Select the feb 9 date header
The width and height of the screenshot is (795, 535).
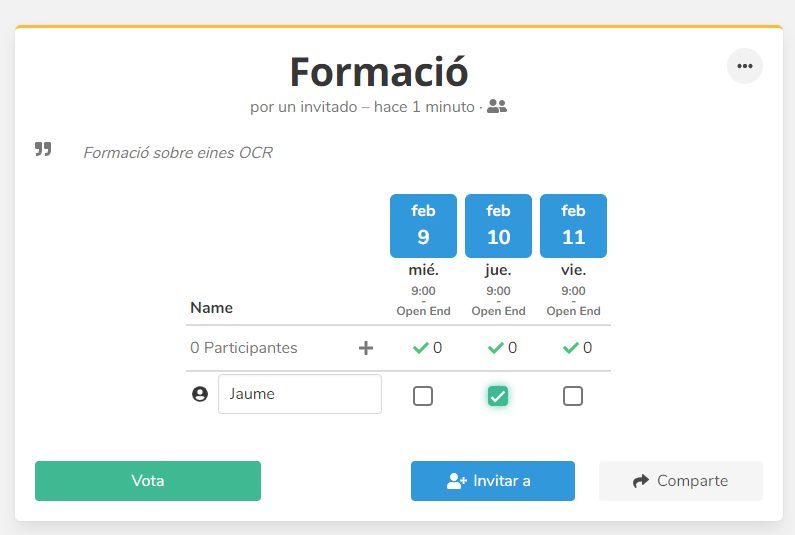click(x=423, y=226)
